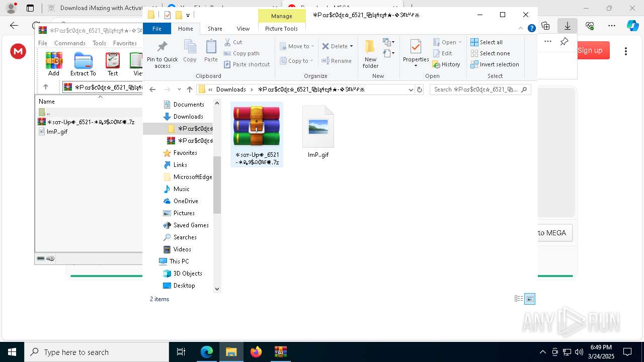Image resolution: width=644 pixels, height=362 pixels.
Task: Create a New folder
Action: tap(370, 54)
